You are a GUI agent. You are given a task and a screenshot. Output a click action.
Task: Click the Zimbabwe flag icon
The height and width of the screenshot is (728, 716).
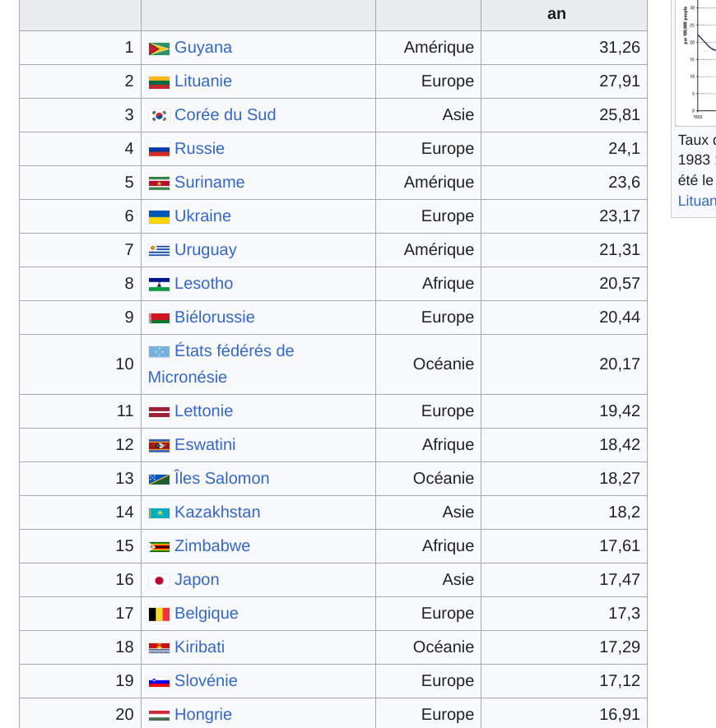(x=159, y=547)
